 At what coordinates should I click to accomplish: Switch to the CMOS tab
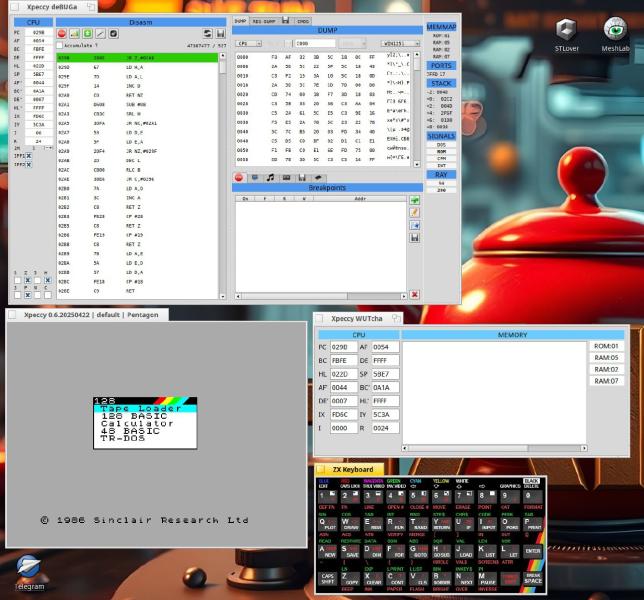pos(302,20)
